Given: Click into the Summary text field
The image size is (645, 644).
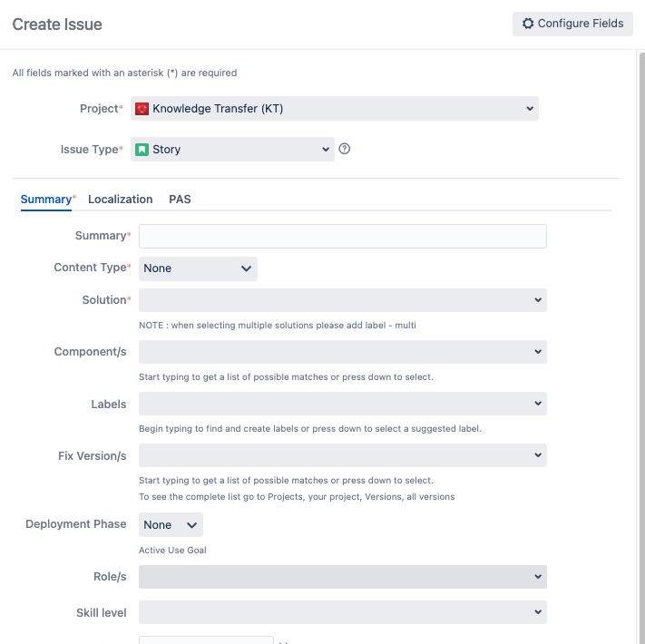Looking at the screenshot, I should 342,236.
